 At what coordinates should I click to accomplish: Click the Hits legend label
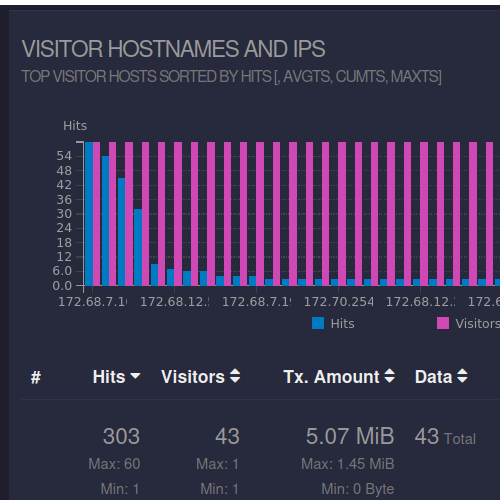pyautogui.click(x=342, y=324)
